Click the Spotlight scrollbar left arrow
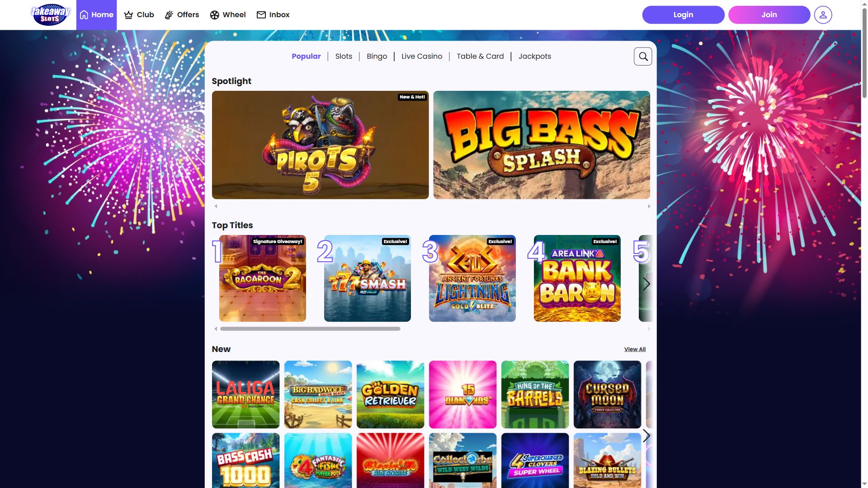 [216, 206]
